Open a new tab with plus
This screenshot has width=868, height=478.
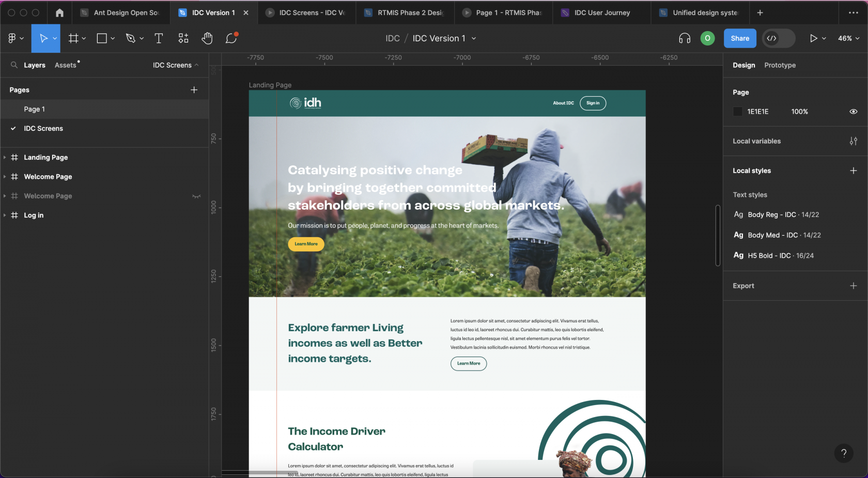tap(760, 13)
